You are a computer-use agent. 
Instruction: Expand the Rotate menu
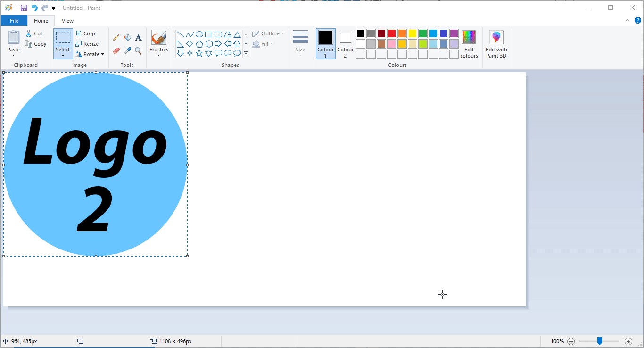tap(90, 54)
